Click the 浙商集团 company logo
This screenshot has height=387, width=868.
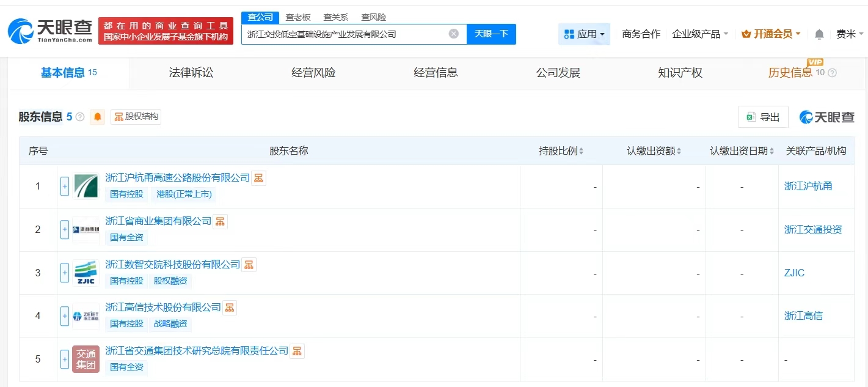click(86, 230)
